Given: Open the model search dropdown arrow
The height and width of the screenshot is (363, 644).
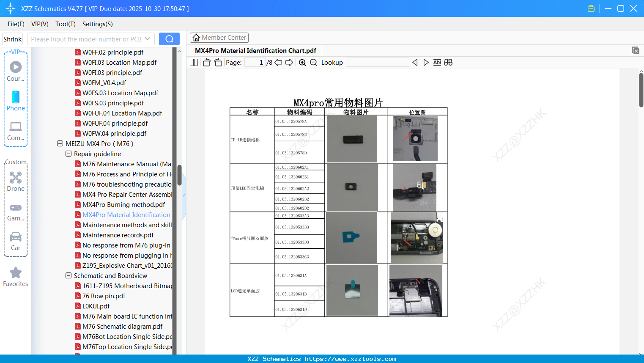Looking at the screenshot, I should [147, 38].
